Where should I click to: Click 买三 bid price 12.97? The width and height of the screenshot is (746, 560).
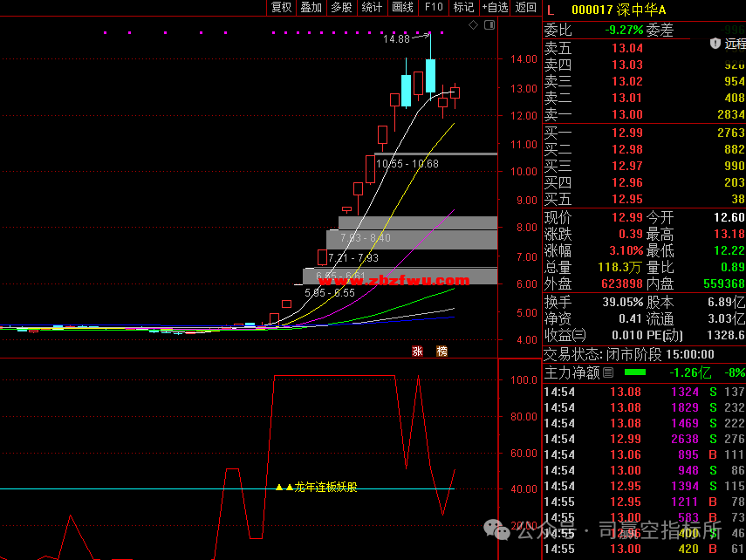coord(627,166)
